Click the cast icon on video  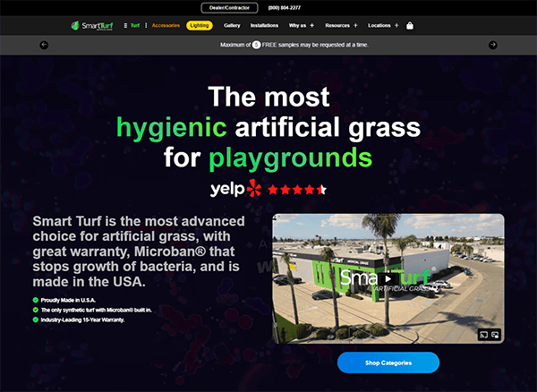pos(483,335)
